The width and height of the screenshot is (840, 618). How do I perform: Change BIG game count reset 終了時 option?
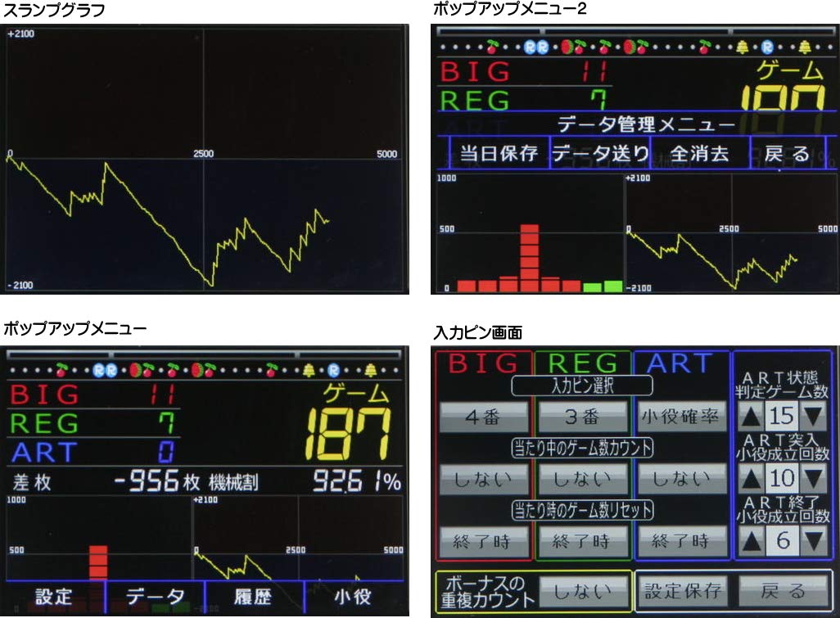481,540
